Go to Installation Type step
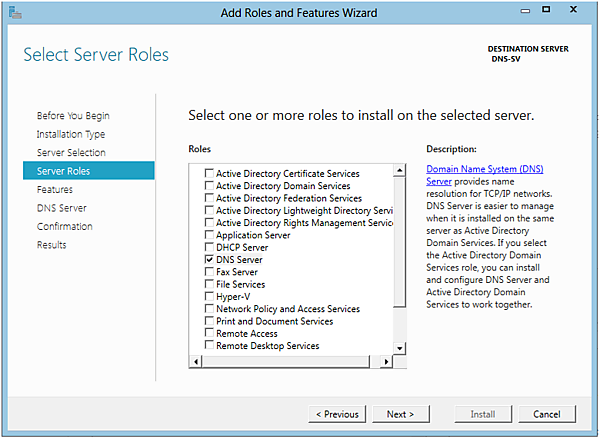 tap(71, 134)
